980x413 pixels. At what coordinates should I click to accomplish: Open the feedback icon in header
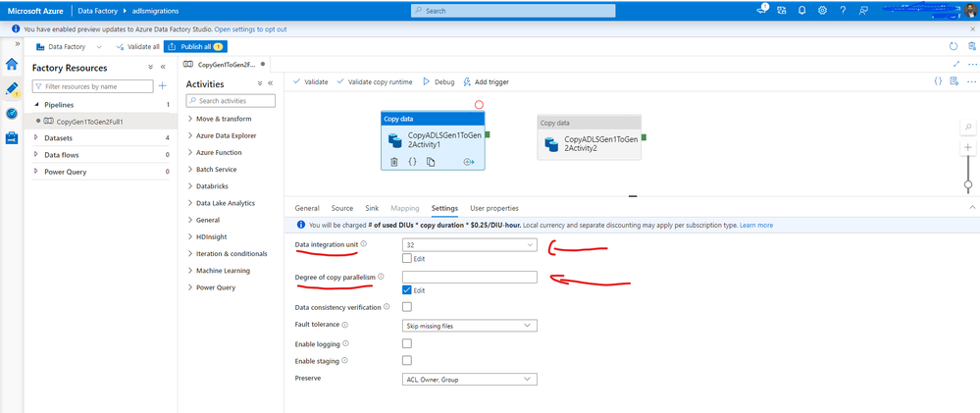pos(863,11)
